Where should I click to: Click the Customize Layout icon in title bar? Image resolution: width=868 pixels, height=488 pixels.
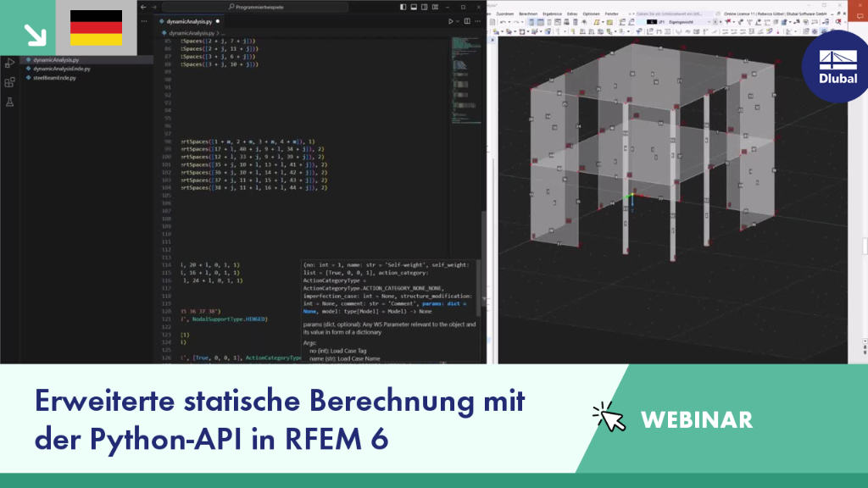435,7
